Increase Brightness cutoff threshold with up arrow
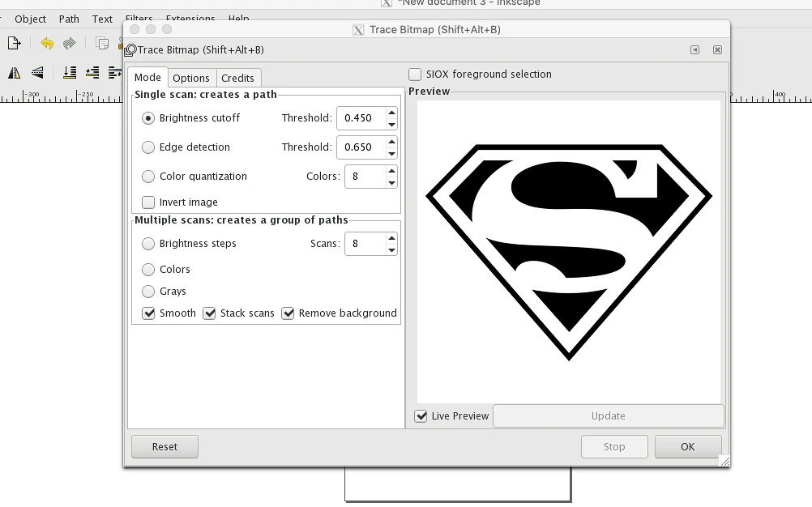 392,113
